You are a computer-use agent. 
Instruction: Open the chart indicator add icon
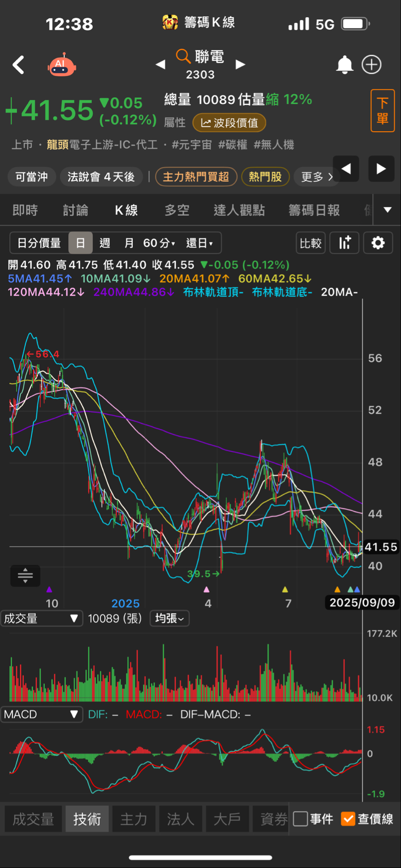click(345, 243)
